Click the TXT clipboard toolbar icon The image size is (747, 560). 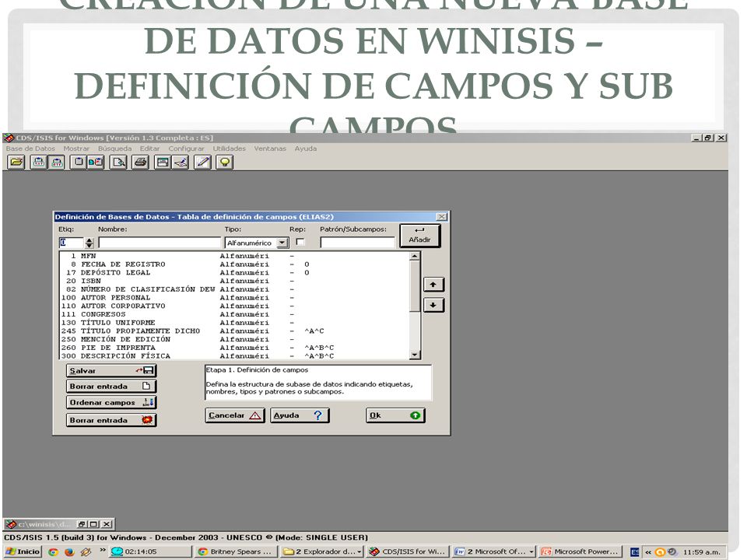coord(39,163)
